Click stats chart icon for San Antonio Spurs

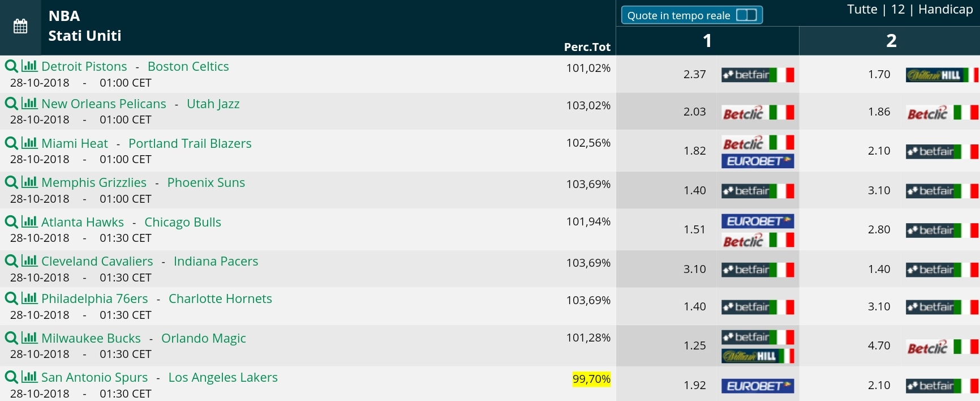(29, 377)
